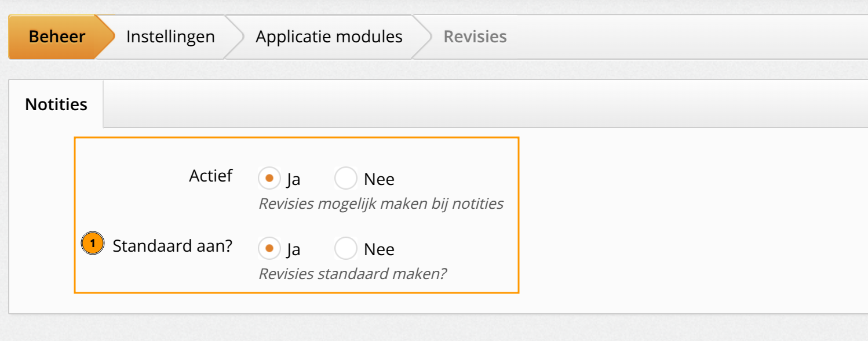Screen dimensions: 868x341
Task: Set Actief to the Ja radio button
Action: tap(269, 178)
